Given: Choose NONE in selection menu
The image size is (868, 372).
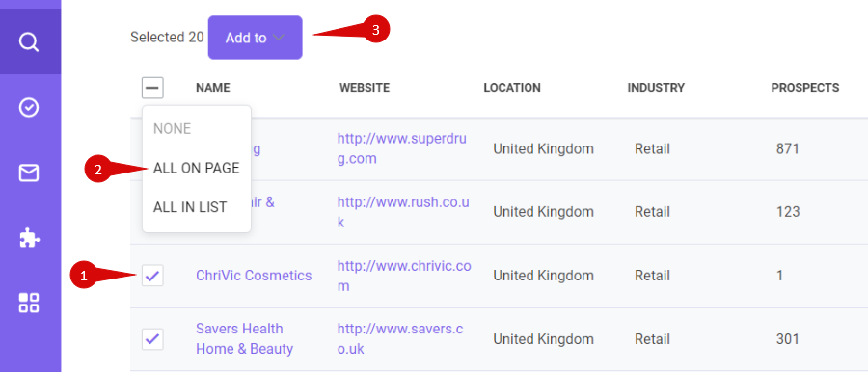Looking at the screenshot, I should point(173,129).
